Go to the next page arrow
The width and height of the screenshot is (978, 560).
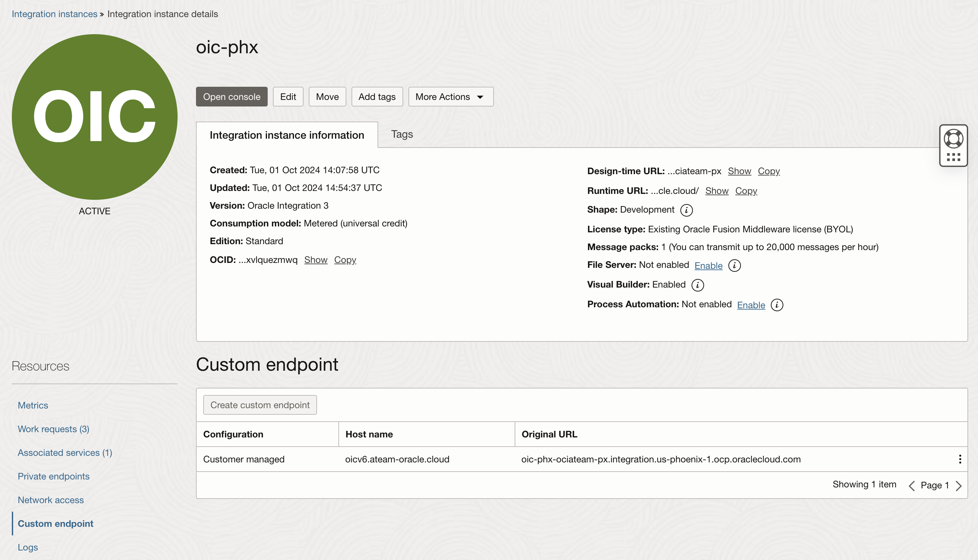pyautogui.click(x=959, y=486)
